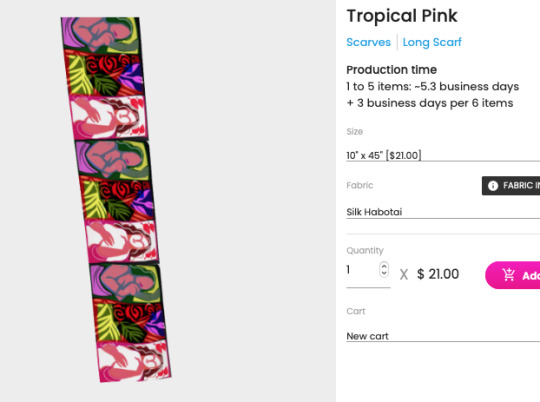Click the shopping cart icon on Add button

point(509,275)
